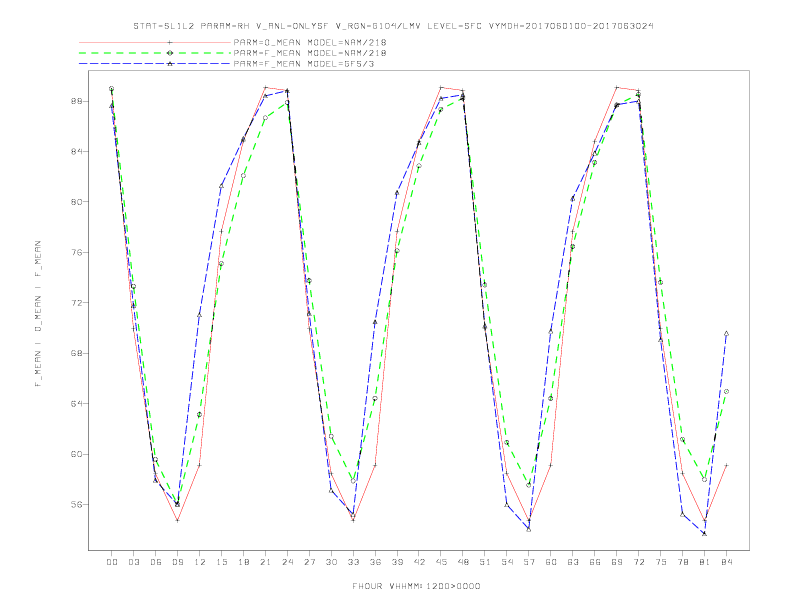Click y-axis tick label 84
The height and width of the screenshot is (612, 792).
coord(77,151)
